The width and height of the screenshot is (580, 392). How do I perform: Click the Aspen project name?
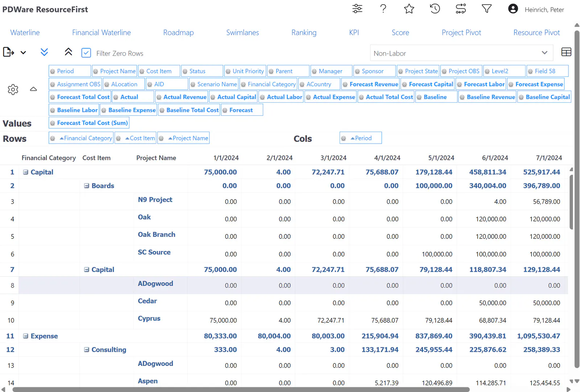(148, 381)
